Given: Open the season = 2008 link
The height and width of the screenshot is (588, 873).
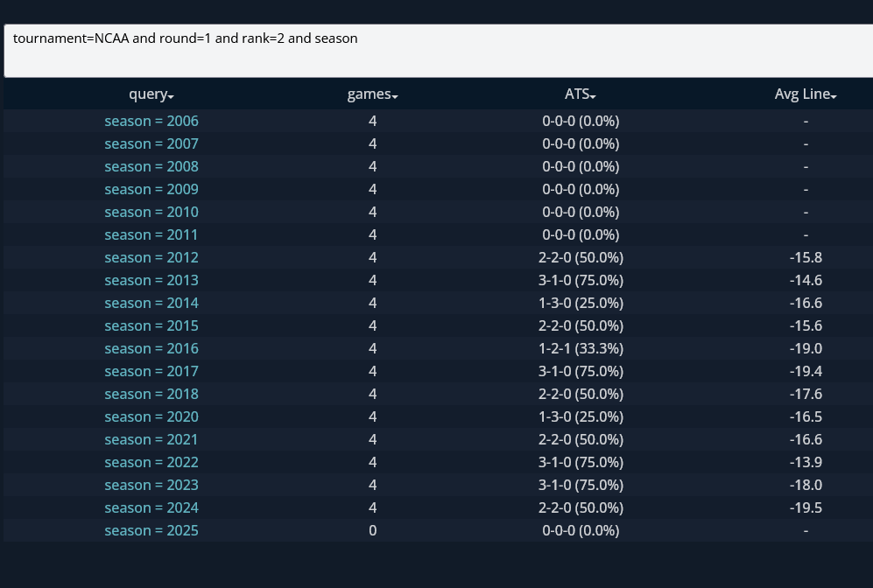Looking at the screenshot, I should pos(151,166).
